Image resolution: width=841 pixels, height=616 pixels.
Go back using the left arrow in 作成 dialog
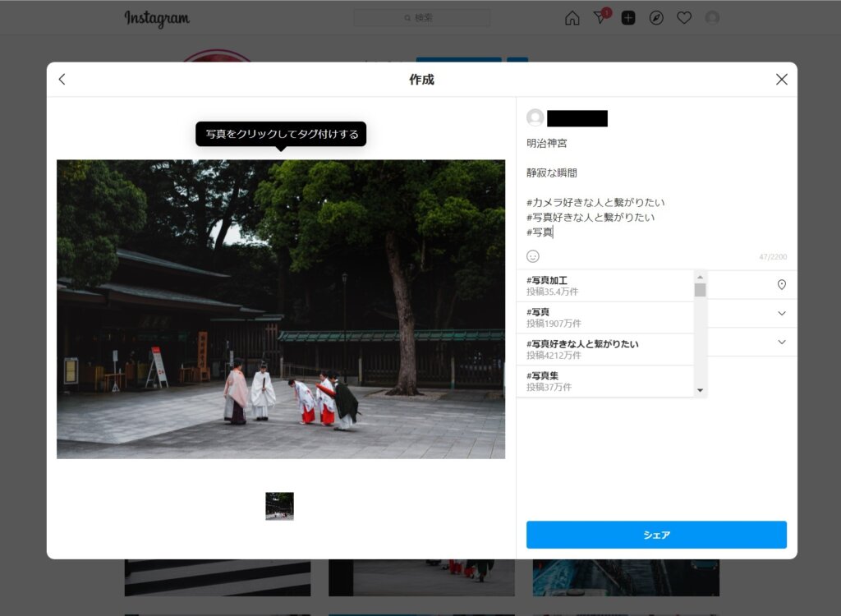tap(62, 80)
